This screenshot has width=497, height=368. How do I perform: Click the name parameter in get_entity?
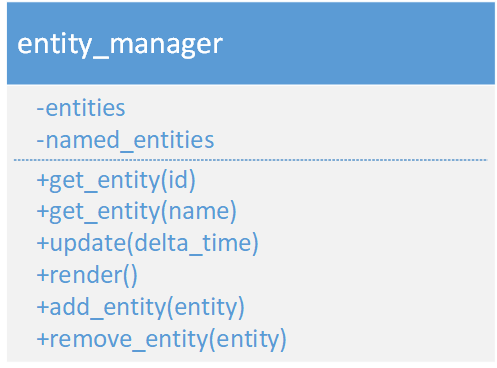coord(199,212)
